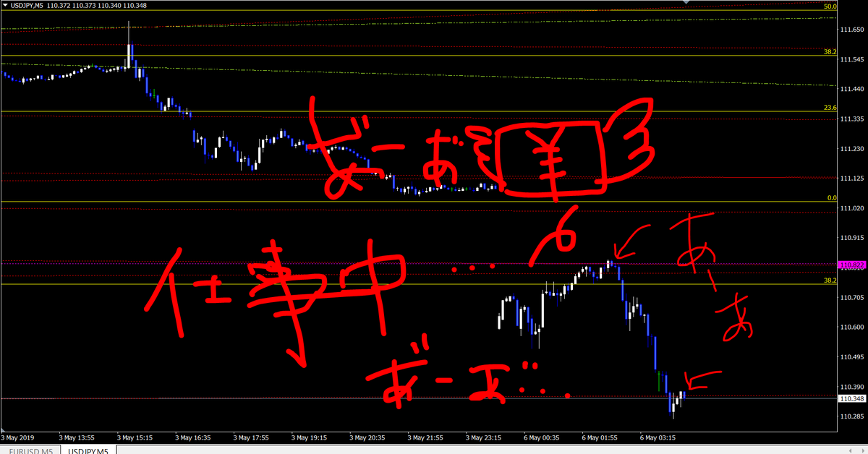The image size is (868, 454).
Task: Click the magenta 110.822 price tag
Action: click(x=852, y=265)
